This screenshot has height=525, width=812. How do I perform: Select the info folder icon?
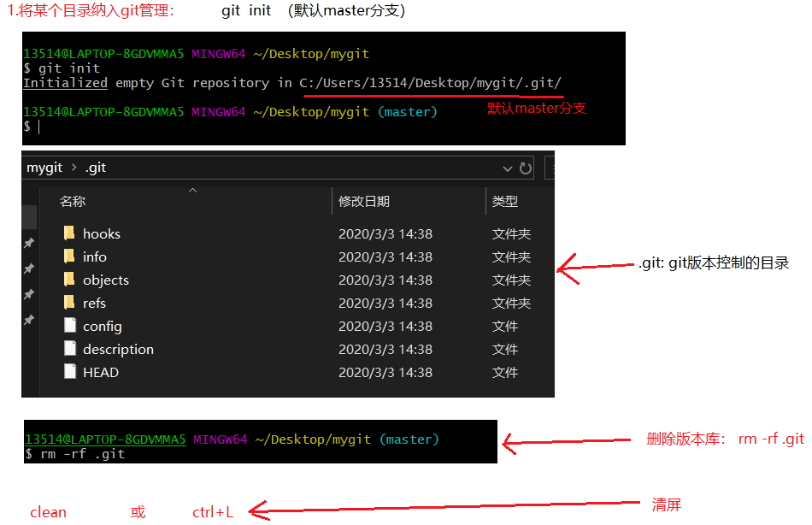(x=70, y=257)
